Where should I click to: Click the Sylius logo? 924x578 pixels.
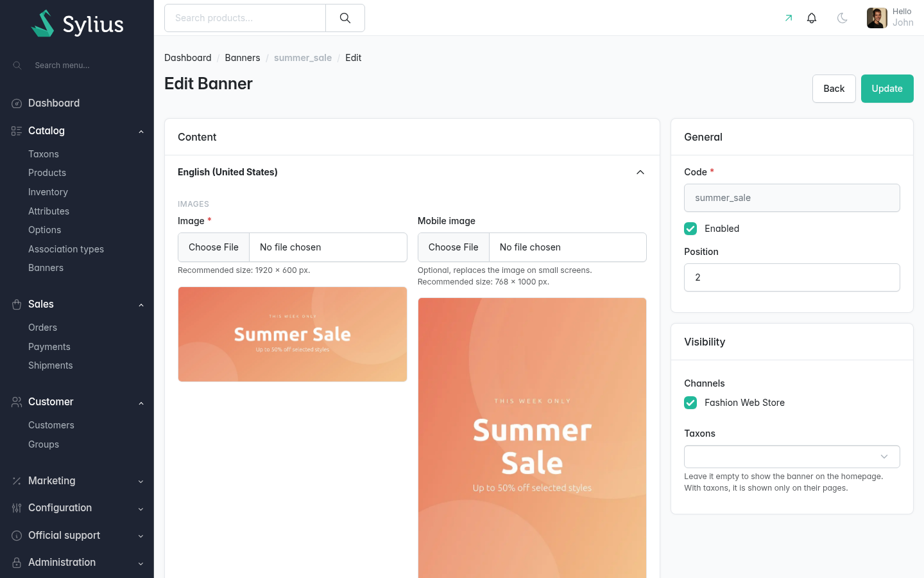click(x=78, y=24)
